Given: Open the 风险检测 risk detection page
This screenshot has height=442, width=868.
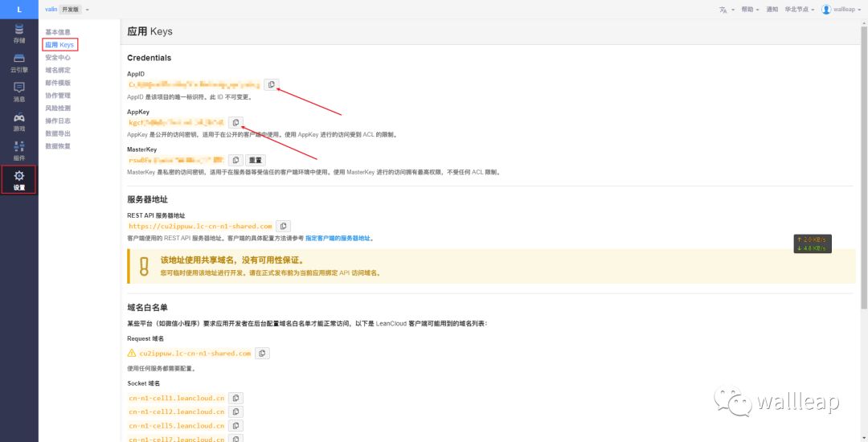Looking at the screenshot, I should pos(58,108).
